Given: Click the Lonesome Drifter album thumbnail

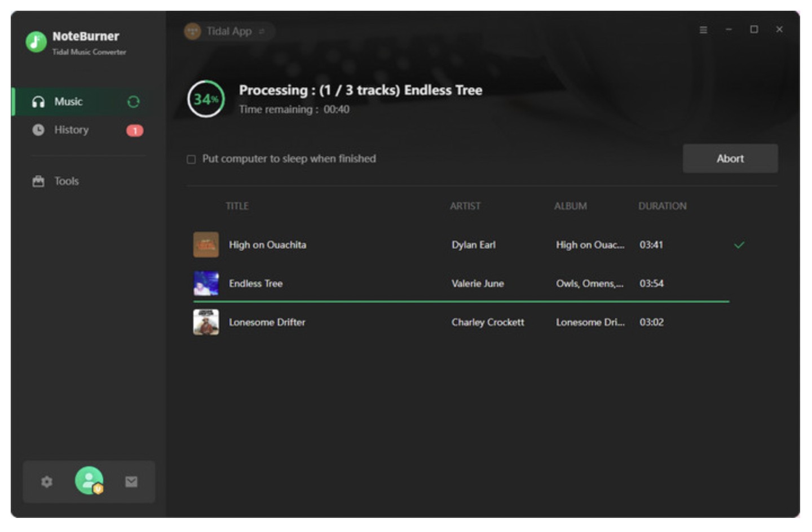Looking at the screenshot, I should [x=206, y=322].
